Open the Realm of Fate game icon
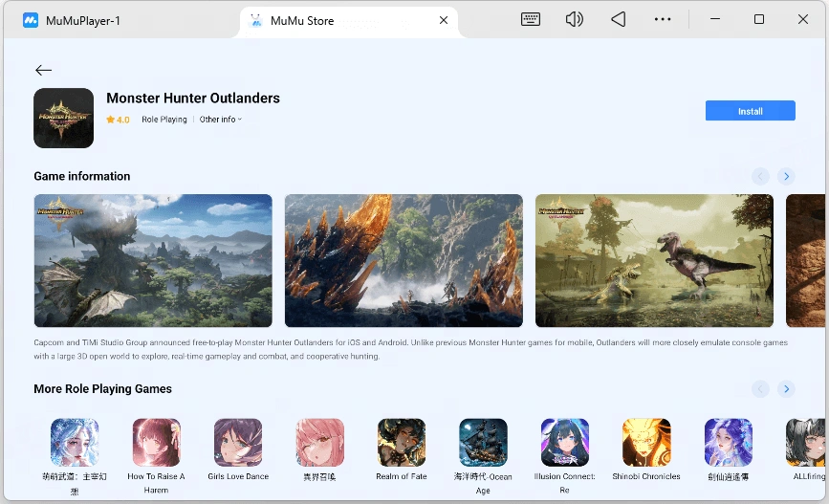 click(402, 443)
